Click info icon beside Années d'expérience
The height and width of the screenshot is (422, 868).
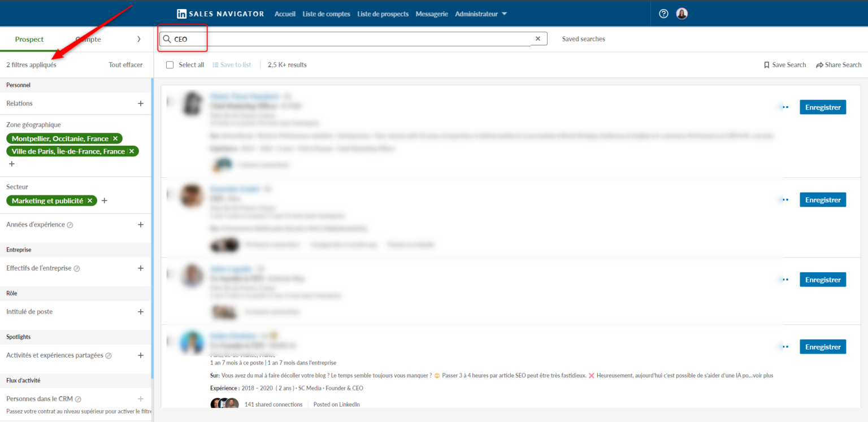coord(70,225)
